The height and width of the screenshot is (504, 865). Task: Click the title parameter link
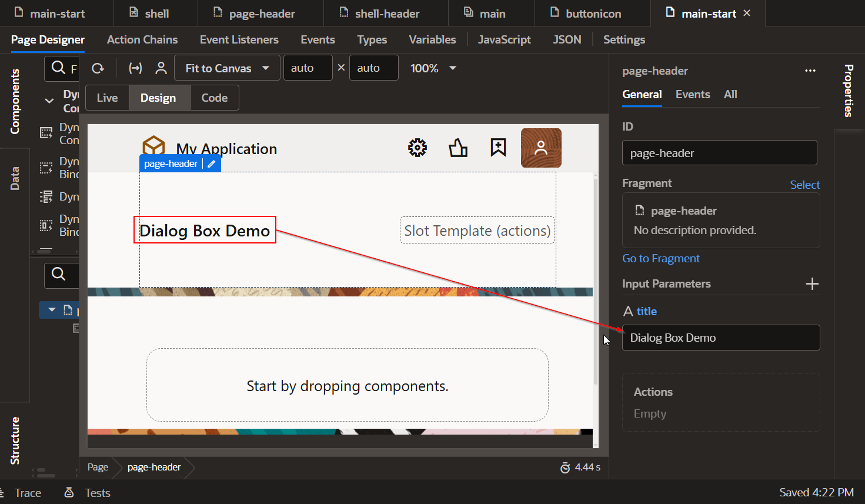click(646, 311)
